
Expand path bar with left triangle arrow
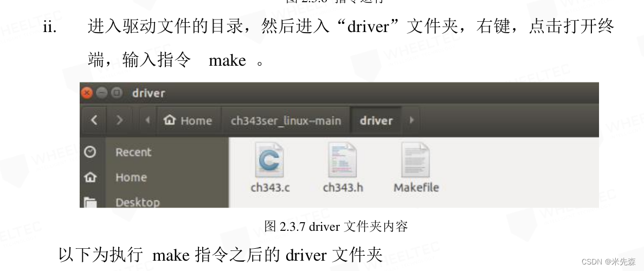click(x=148, y=120)
